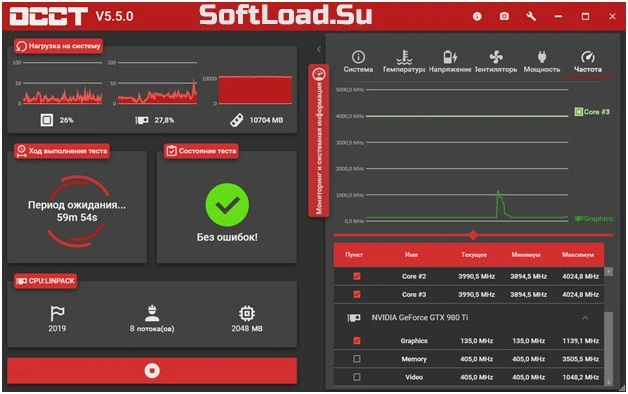Click the worker threads icon
The width and height of the screenshot is (628, 394).
[152, 313]
